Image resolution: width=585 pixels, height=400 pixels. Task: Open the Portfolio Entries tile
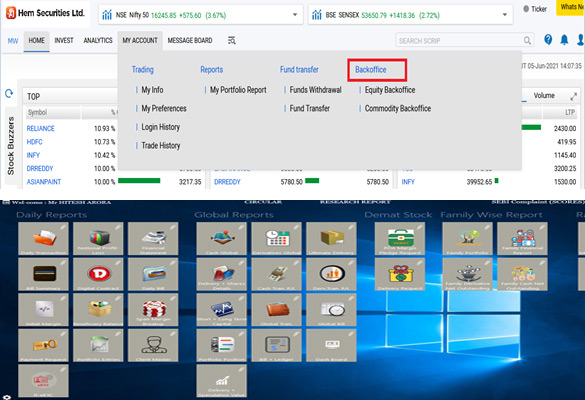click(98, 345)
